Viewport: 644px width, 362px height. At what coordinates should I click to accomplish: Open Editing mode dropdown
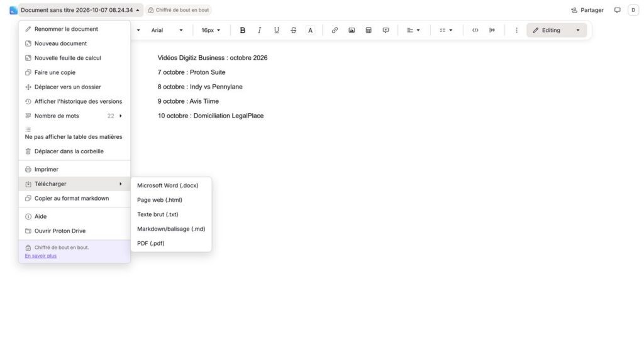(557, 30)
